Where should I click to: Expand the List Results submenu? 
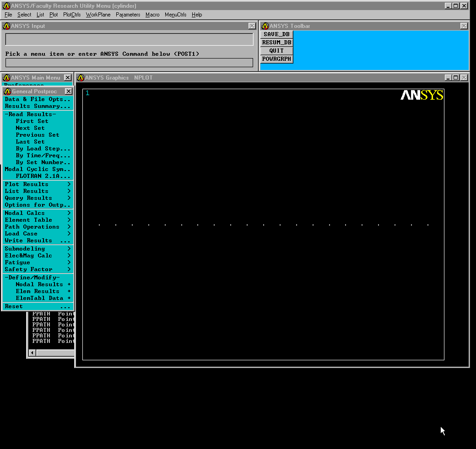(38, 191)
